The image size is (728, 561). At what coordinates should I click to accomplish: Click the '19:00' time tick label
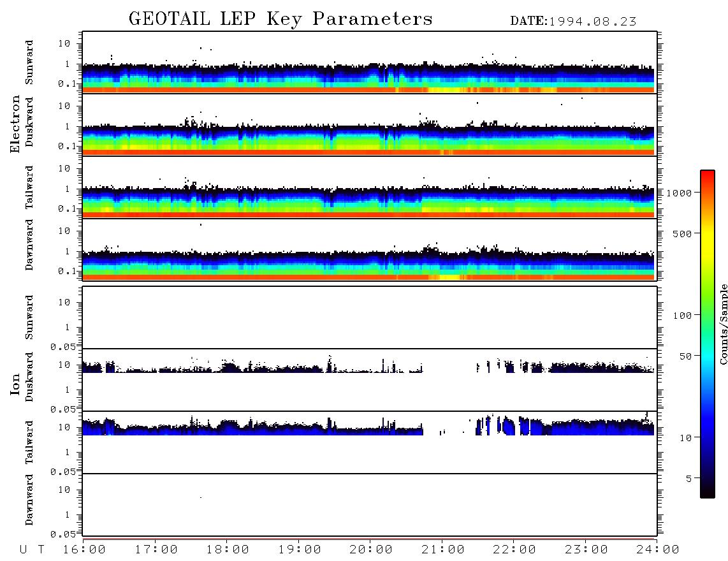[x=300, y=550]
